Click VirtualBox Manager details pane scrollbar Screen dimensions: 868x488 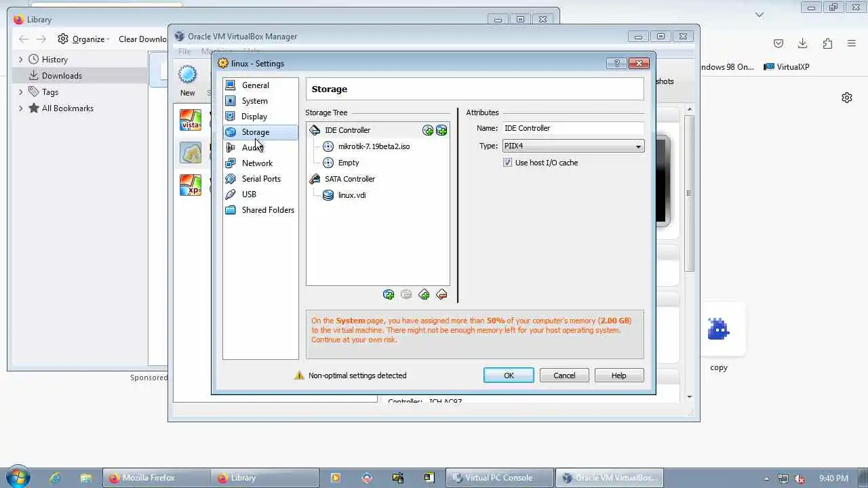[x=690, y=193]
